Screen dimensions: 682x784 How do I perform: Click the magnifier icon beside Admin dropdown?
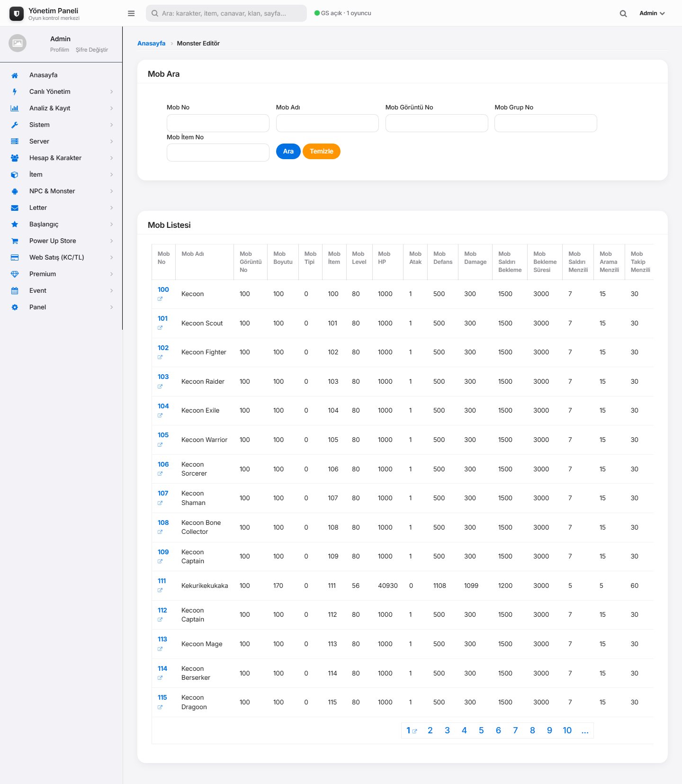tap(623, 13)
